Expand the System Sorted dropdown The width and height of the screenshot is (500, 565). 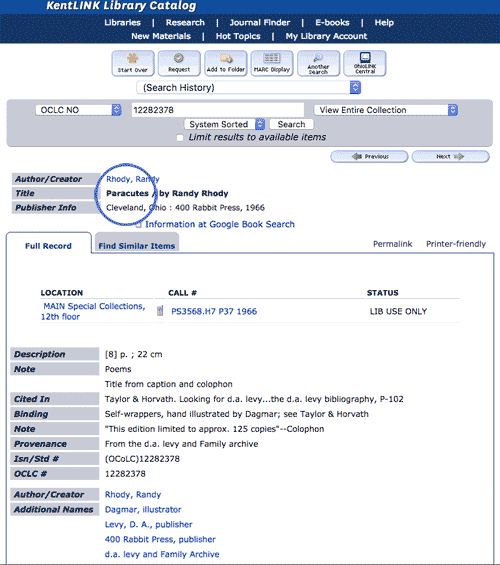(225, 124)
